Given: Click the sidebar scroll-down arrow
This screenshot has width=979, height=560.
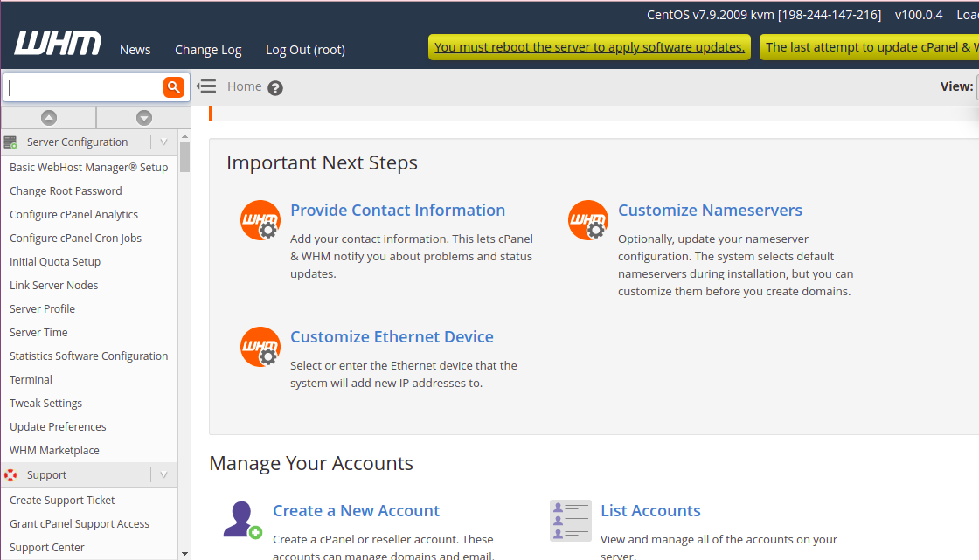Looking at the screenshot, I should tap(184, 554).
